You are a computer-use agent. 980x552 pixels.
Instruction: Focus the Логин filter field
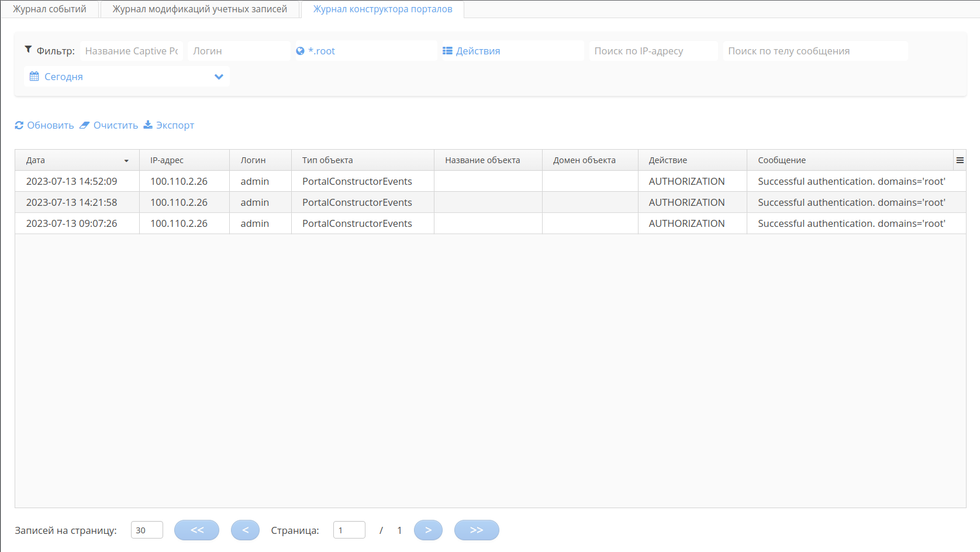[x=239, y=51]
